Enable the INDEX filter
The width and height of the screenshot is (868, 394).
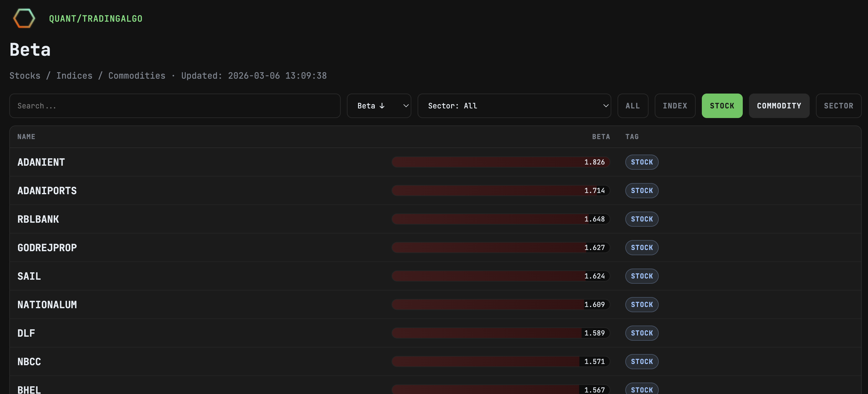point(675,105)
